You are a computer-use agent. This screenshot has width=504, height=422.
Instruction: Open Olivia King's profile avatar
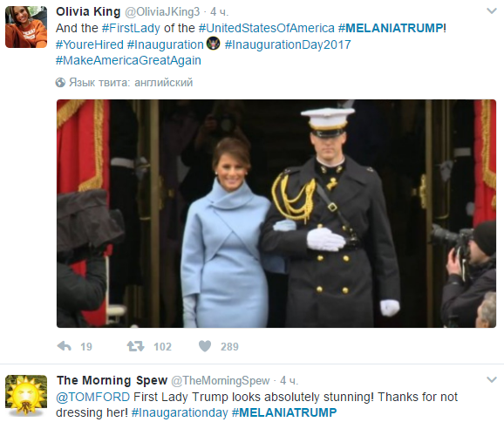coord(26,27)
